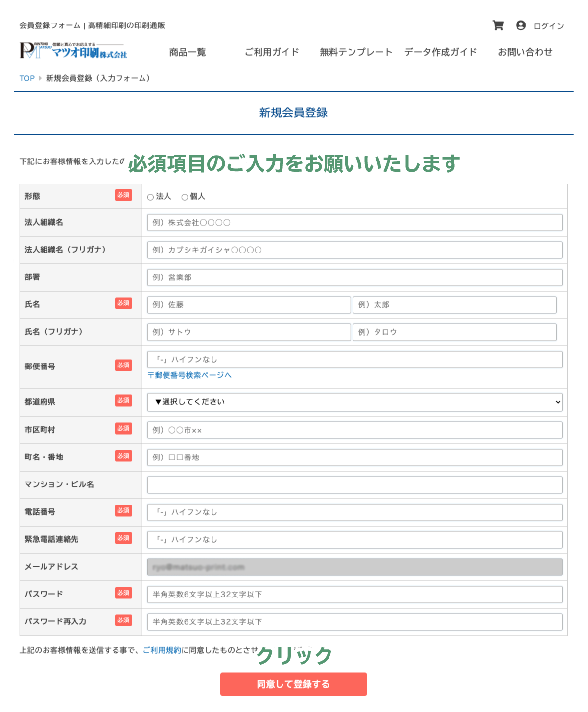Open the データ作成ガイド menu item
The image size is (588, 712).
(441, 52)
